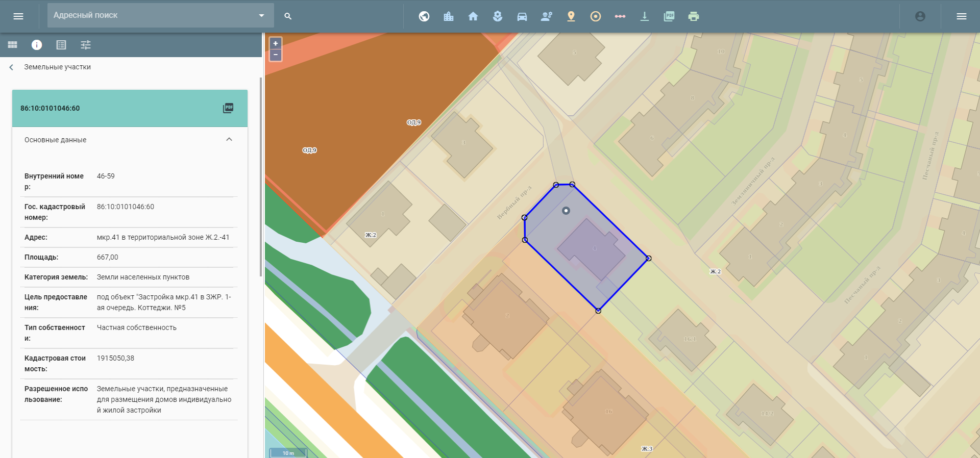
Task: Click the print icon in toolbar
Action: pyautogui.click(x=693, y=16)
